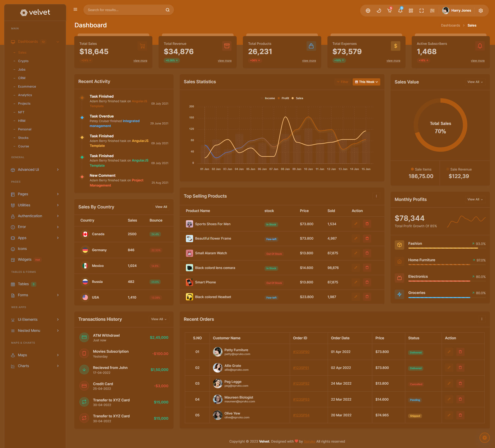The width and height of the screenshot is (495, 448).
Task: Click the language globe icon
Action: point(368,11)
